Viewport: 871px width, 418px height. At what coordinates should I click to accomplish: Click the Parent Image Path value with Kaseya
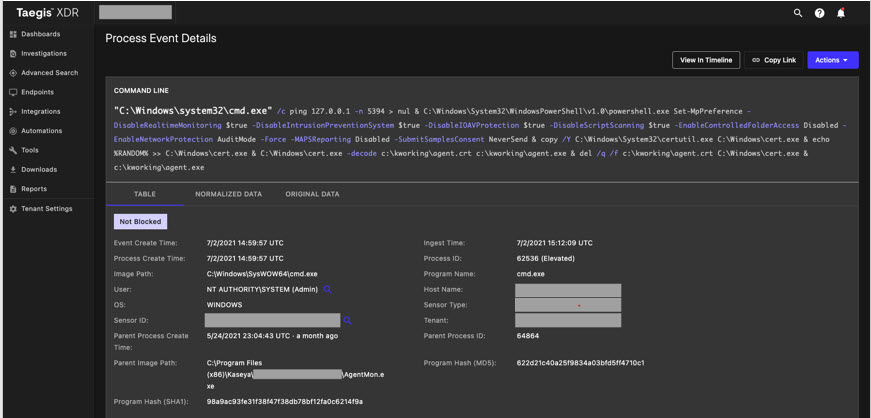coord(296,375)
